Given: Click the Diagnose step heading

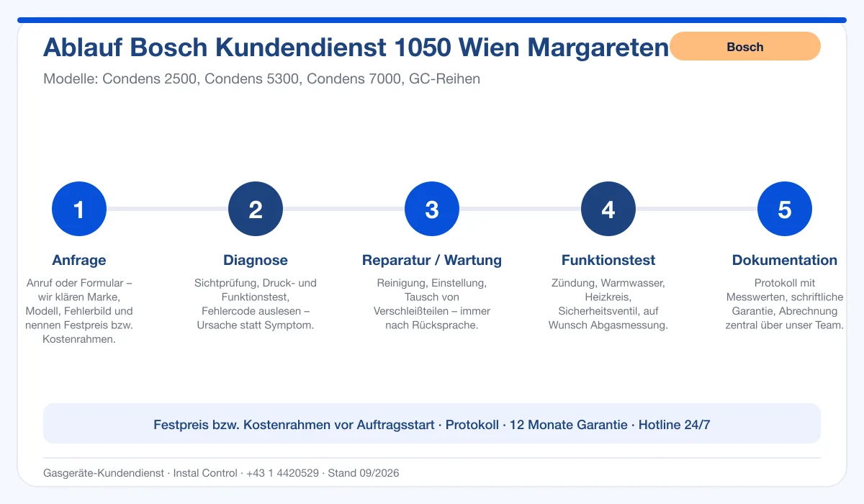Looking at the screenshot, I should pyautogui.click(x=256, y=260).
